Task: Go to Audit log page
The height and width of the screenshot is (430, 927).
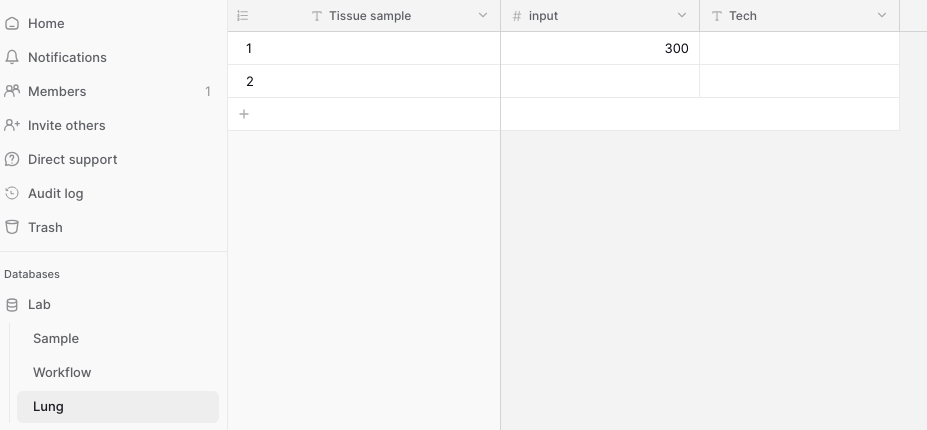Action: pos(56,193)
